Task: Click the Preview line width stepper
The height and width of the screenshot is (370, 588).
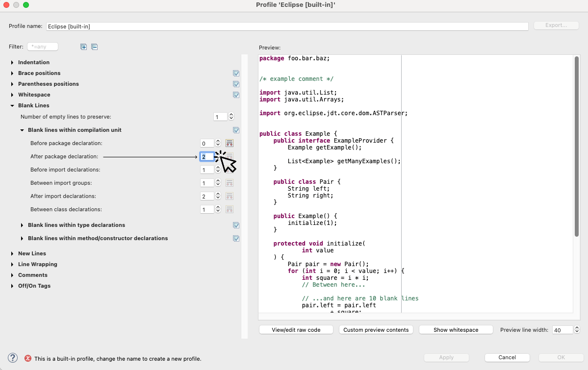Action: coord(577,330)
